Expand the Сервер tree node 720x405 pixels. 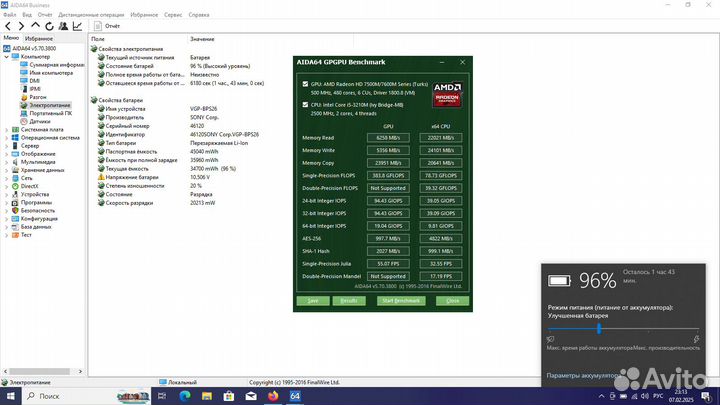pyautogui.click(x=6, y=146)
